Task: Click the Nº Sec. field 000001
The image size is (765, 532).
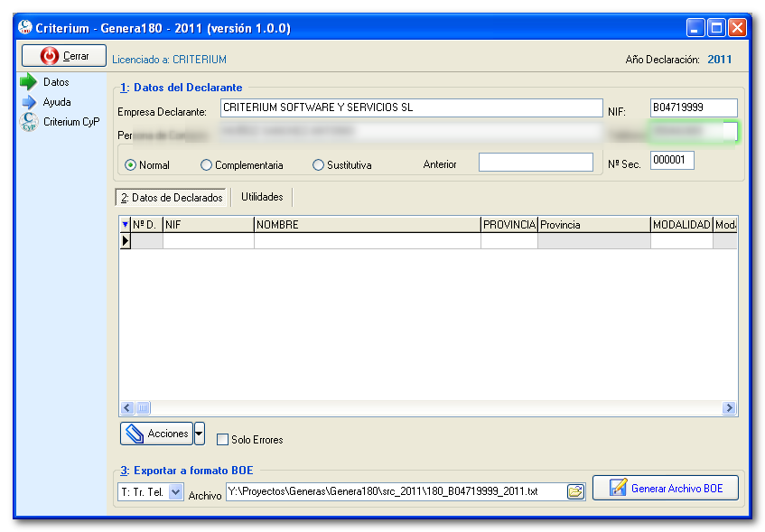Action: (672, 160)
